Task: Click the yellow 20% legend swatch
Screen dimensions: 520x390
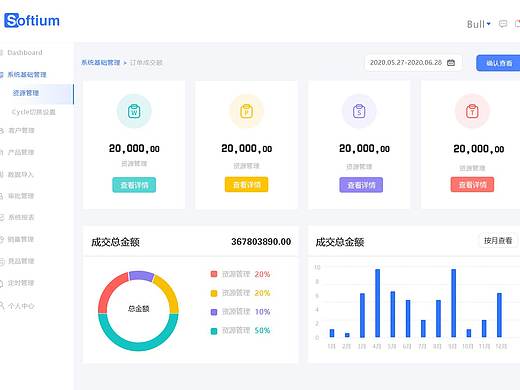Action: pos(214,293)
